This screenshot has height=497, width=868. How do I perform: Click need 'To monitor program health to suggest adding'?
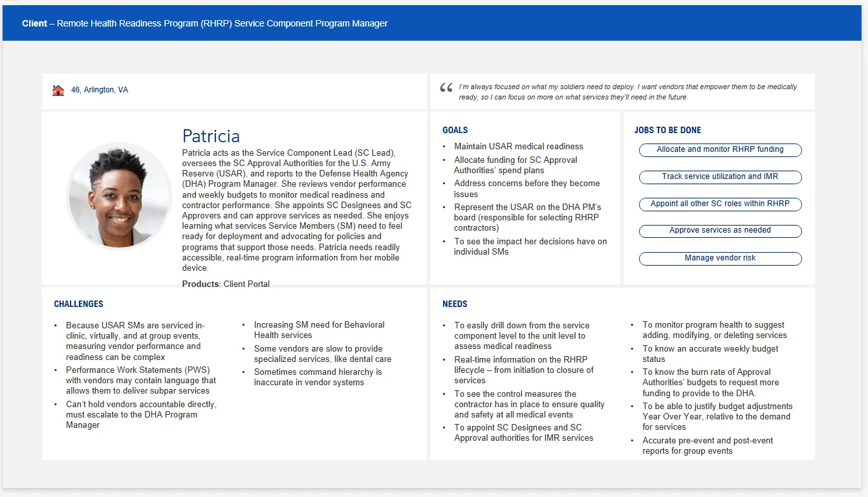[x=715, y=330]
